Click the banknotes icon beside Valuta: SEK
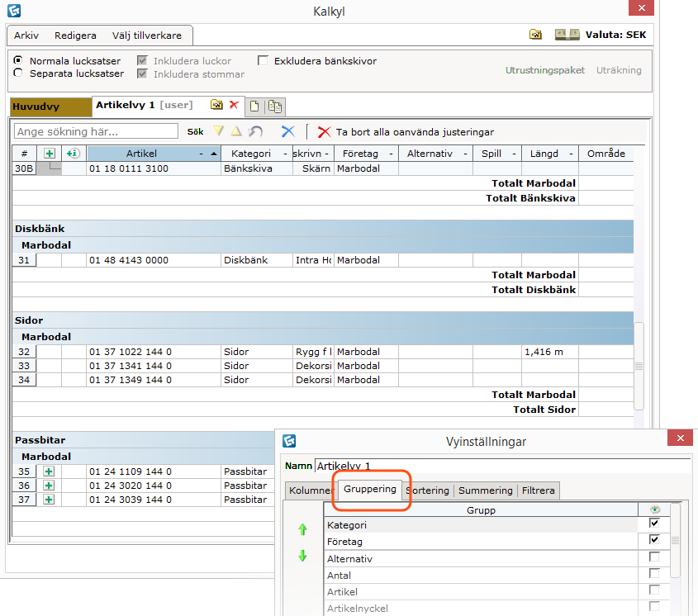Image resolution: width=698 pixels, height=616 pixels. point(567,35)
